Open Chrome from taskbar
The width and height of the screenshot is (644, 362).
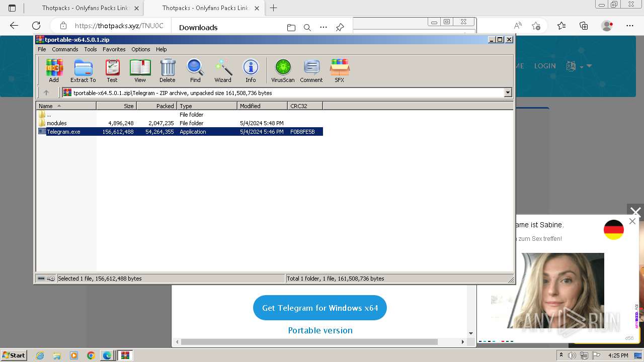click(91, 355)
